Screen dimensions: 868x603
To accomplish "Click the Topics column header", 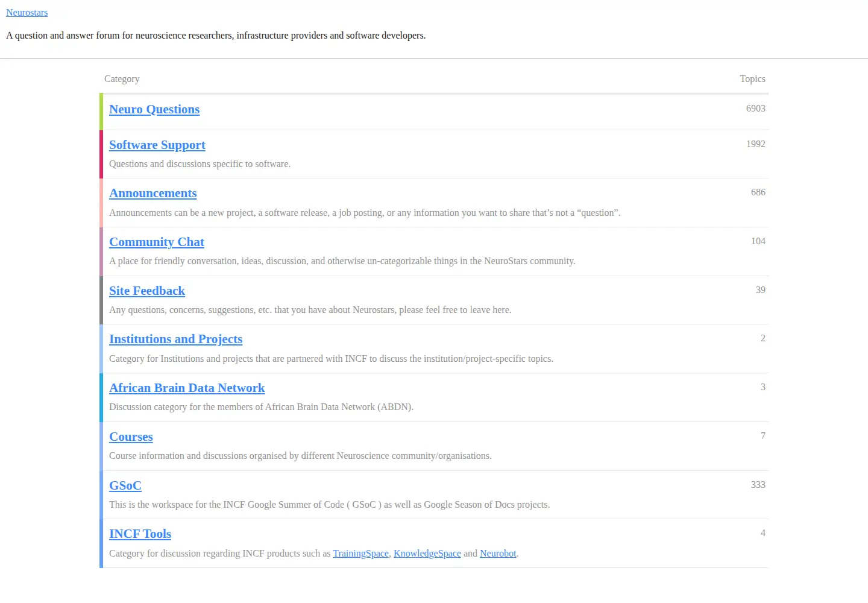I will coord(753,79).
